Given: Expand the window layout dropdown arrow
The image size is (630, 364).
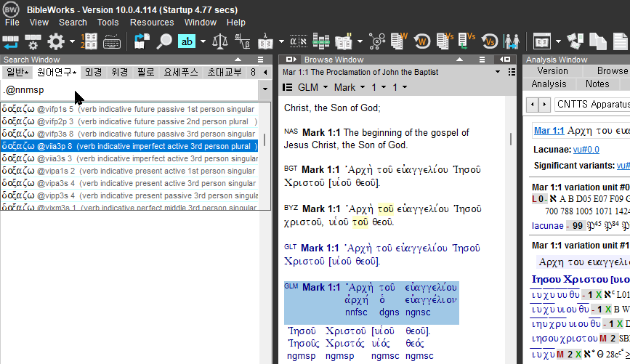Looking at the screenshot, I should click(x=558, y=41).
